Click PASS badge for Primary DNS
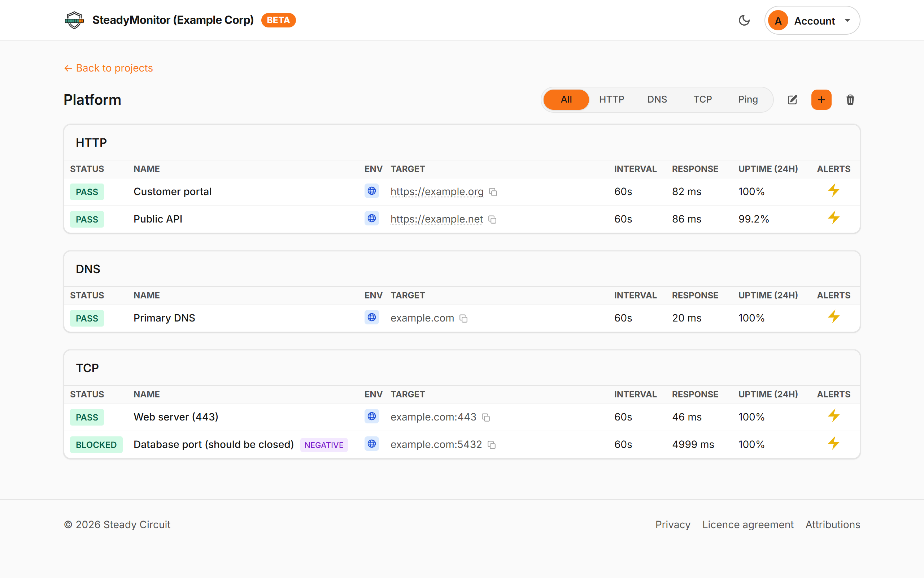This screenshot has width=924, height=578. point(87,318)
